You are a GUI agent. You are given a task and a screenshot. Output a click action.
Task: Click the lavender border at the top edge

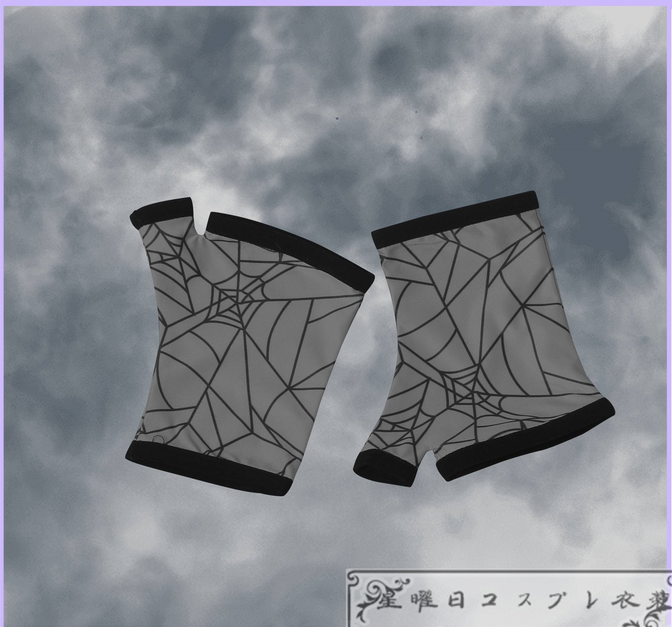(x=336, y=2)
